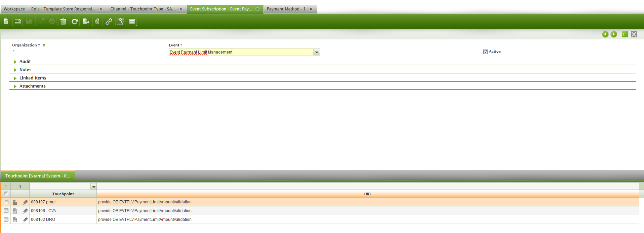Screen dimensions: 644x233
Task: Select the 008106 - CVA touchpoint cell
Action: [x=63, y=211]
